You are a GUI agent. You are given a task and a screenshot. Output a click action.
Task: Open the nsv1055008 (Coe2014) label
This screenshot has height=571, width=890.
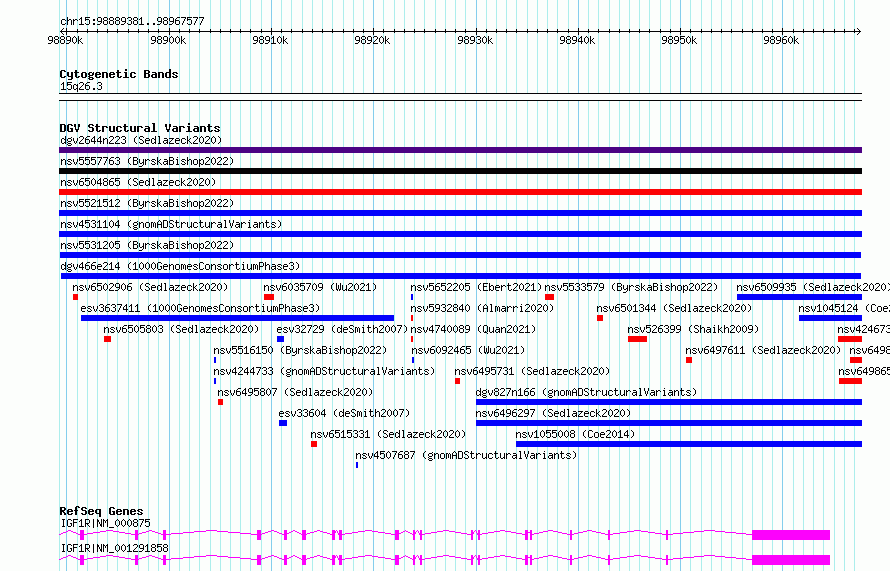[575, 434]
